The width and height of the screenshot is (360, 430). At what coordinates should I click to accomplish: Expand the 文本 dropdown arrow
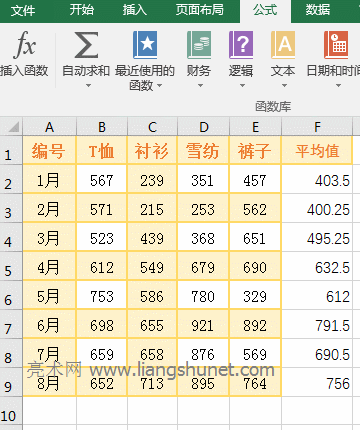(x=284, y=86)
